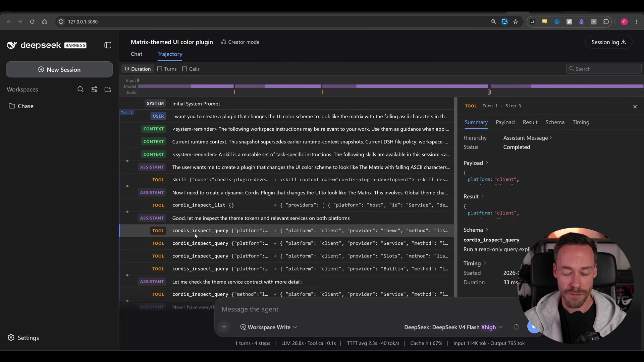Go to the browser home page
Viewport: 644px width, 362px height.
click(x=44, y=22)
